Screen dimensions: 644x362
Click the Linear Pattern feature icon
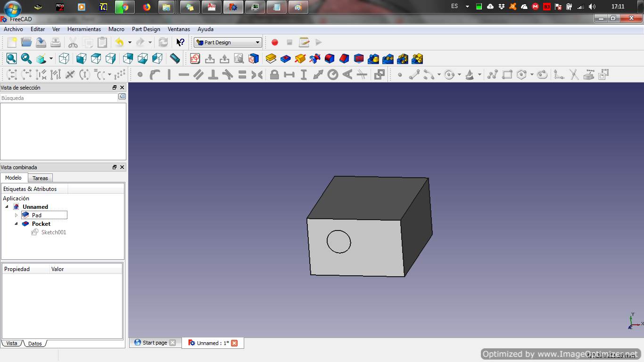tap(388, 58)
